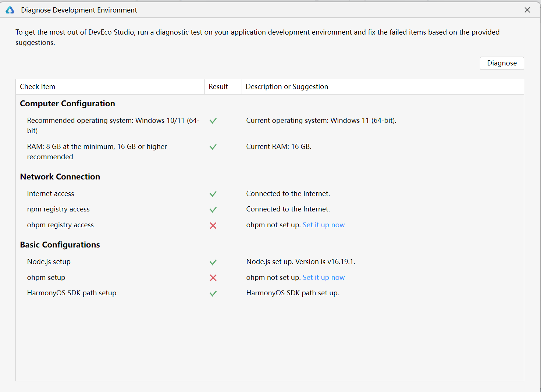Click the green check for HarmonyOS SDK path setup

(x=213, y=293)
